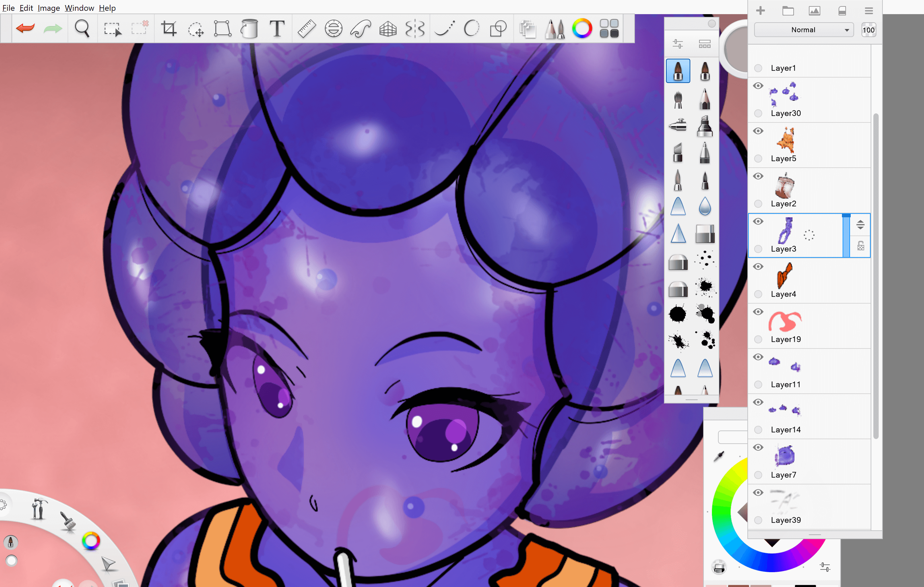
Task: Expand Layer3 opacity arrows control
Action: click(x=860, y=225)
